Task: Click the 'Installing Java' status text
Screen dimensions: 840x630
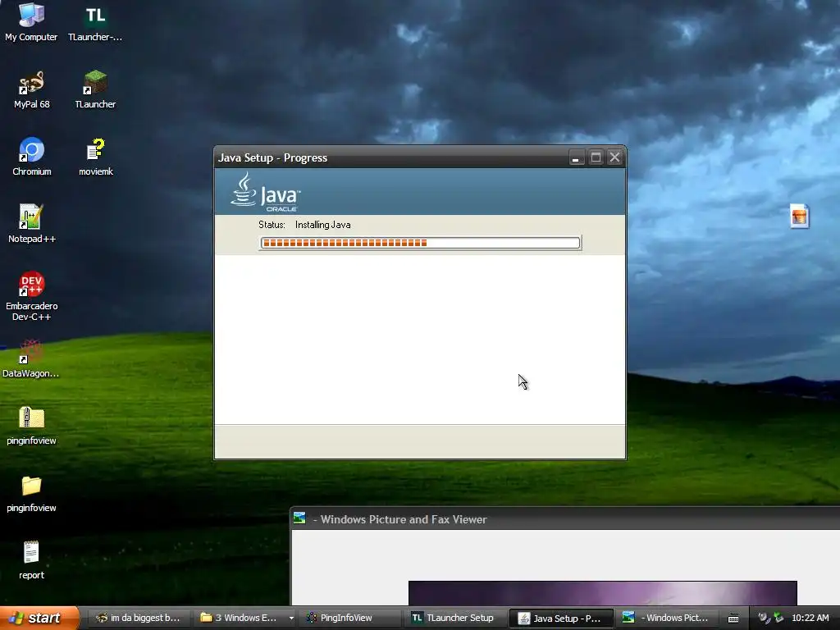Action: pyautogui.click(x=322, y=225)
